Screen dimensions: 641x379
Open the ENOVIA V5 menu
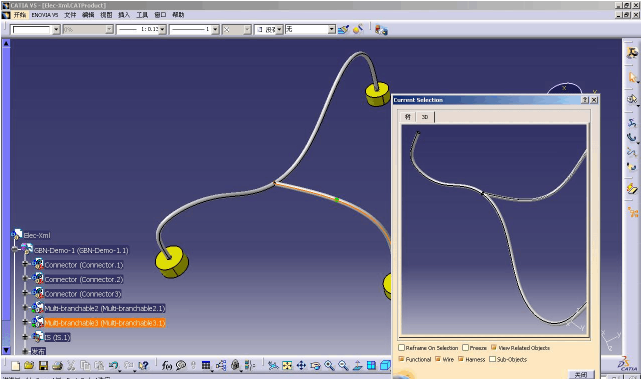coord(45,15)
